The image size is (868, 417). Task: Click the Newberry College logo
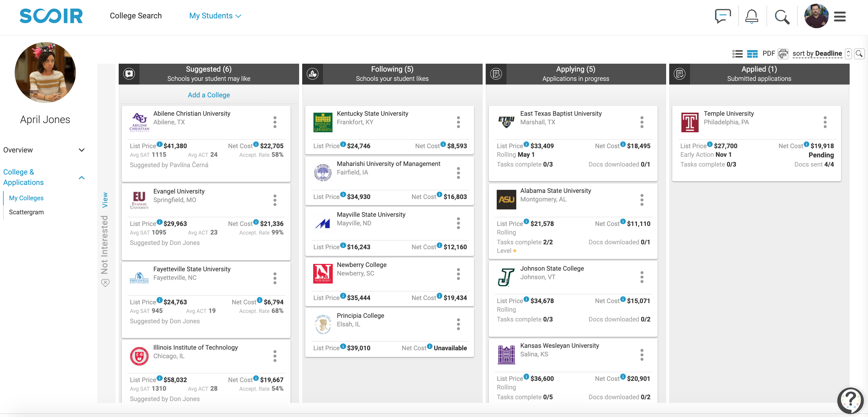(323, 274)
